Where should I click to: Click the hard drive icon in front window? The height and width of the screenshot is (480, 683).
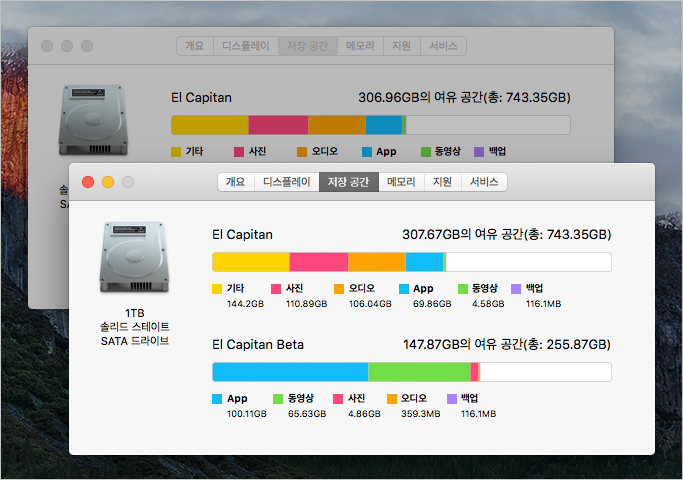pyautogui.click(x=134, y=257)
